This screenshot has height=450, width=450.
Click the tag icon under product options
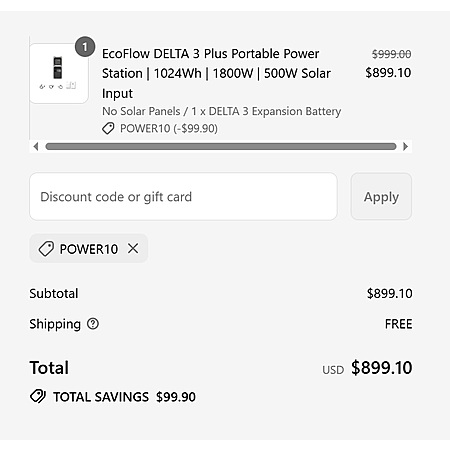(x=108, y=128)
